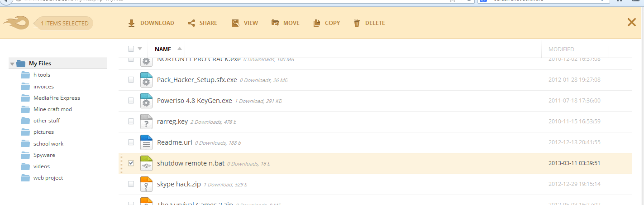This screenshot has height=205, width=644.
Task: Click the View magnifier icon
Action: 235,23
